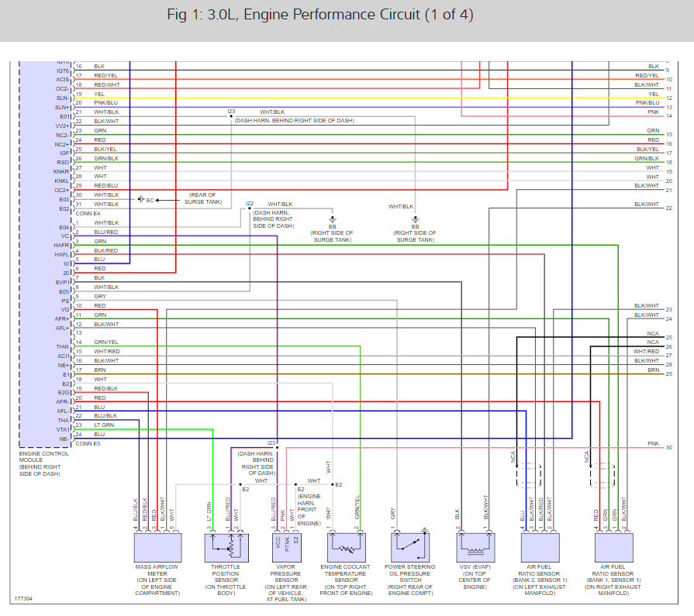Select Air Fuel Ratio Sensor Bank 1 box

click(613, 548)
